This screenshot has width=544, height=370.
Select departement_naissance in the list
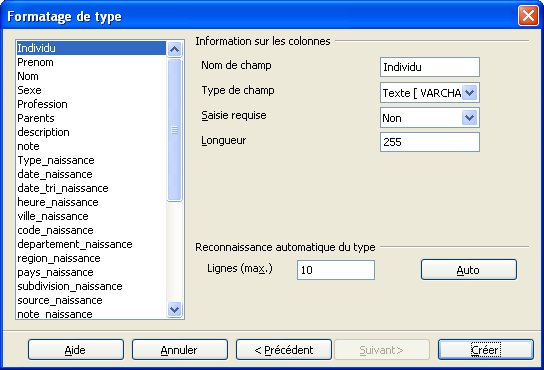point(91,244)
